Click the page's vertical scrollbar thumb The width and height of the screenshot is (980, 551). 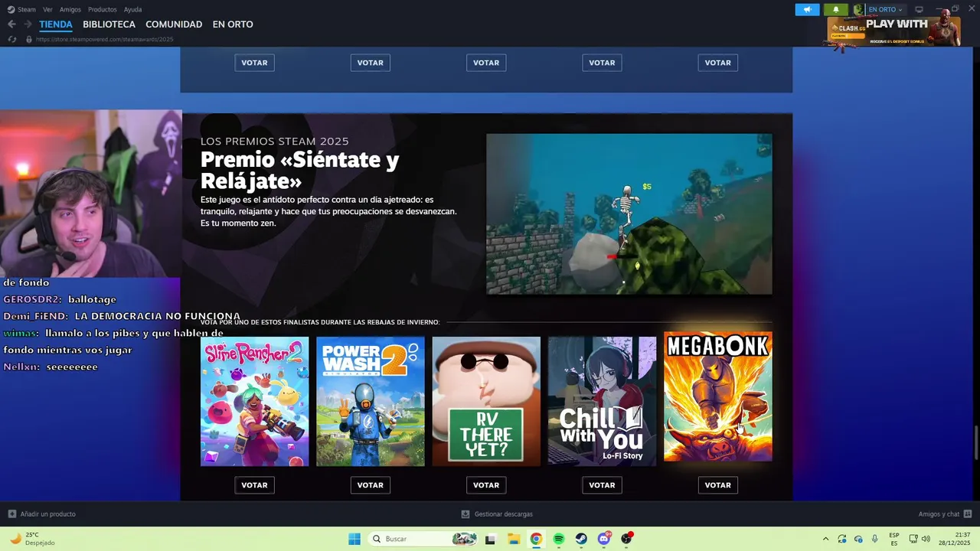coord(975,442)
